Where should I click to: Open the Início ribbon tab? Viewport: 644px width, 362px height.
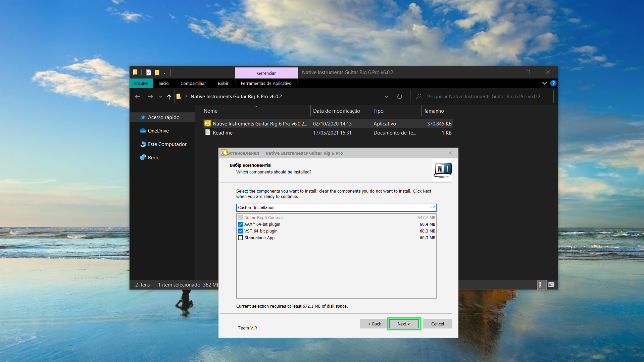coord(164,83)
